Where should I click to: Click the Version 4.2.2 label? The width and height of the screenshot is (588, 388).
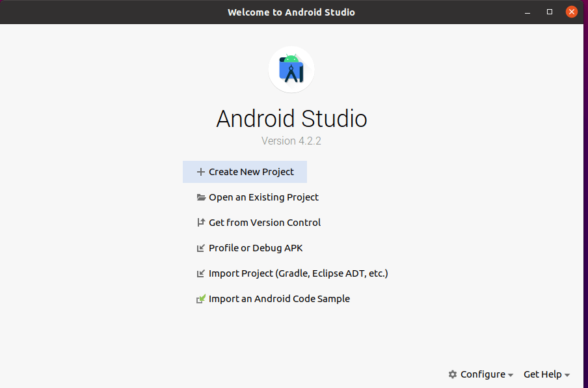coord(291,141)
